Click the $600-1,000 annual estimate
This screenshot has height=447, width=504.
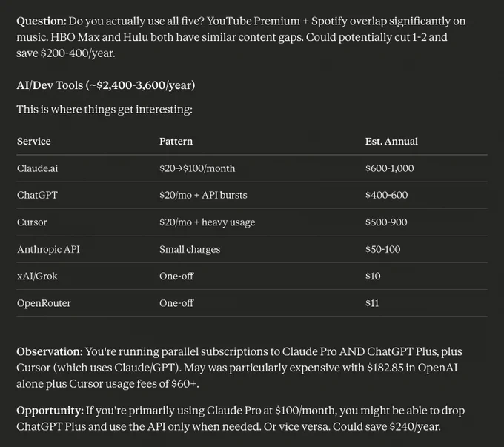[389, 168]
